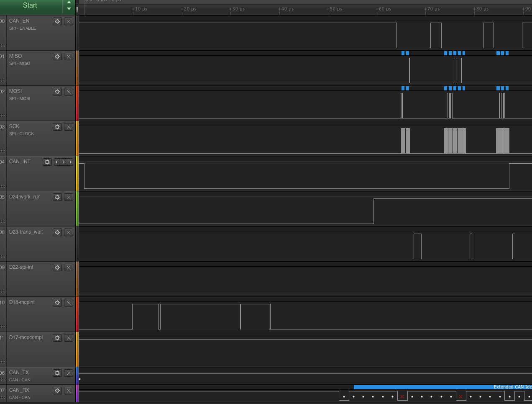Viewport: 532px width, 404px height.
Task: Remove the CAN_RX channel with its X
Action: [69, 391]
